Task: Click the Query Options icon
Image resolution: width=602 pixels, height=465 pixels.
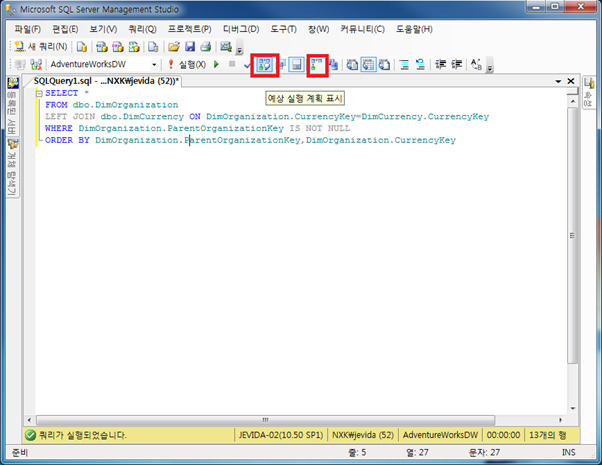Action: click(x=282, y=65)
